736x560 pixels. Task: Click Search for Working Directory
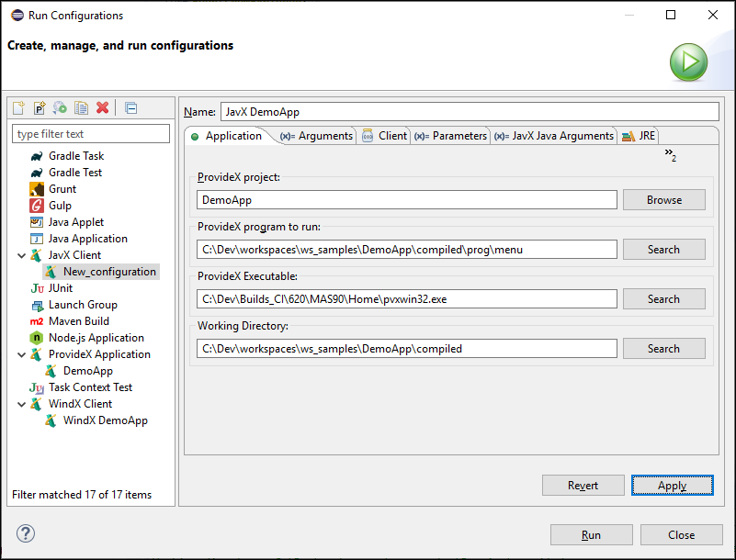[663, 349]
